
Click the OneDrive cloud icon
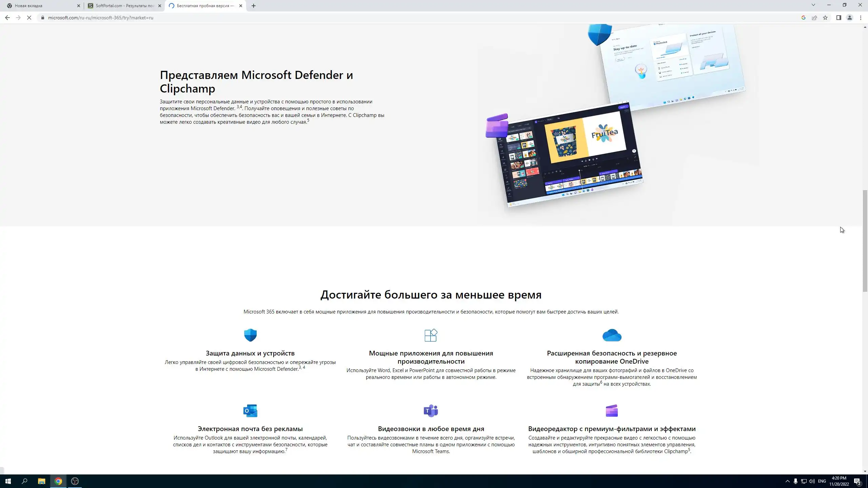coord(612,335)
